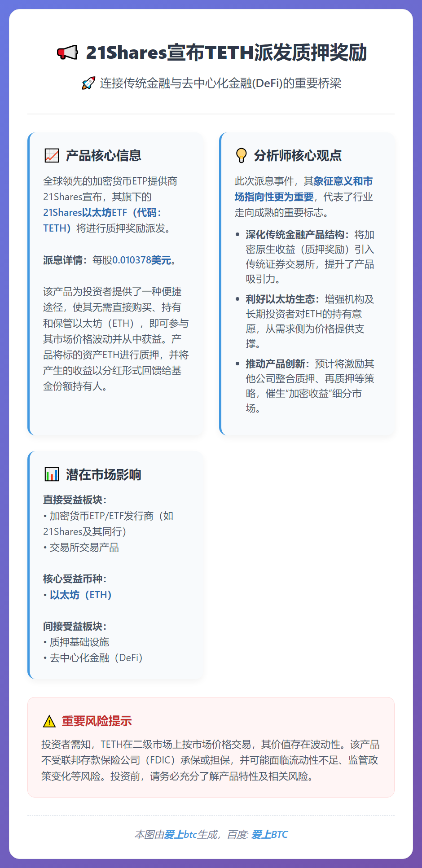
Task: Click the value 0.010378美元
Action: [x=141, y=260]
